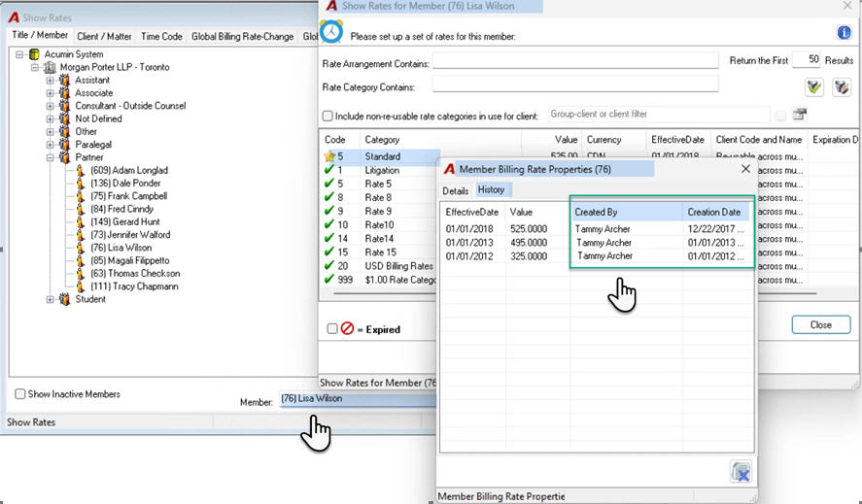Click the Member field showing Lisa Wilson
This screenshot has width=862, height=504.
pyautogui.click(x=358, y=399)
